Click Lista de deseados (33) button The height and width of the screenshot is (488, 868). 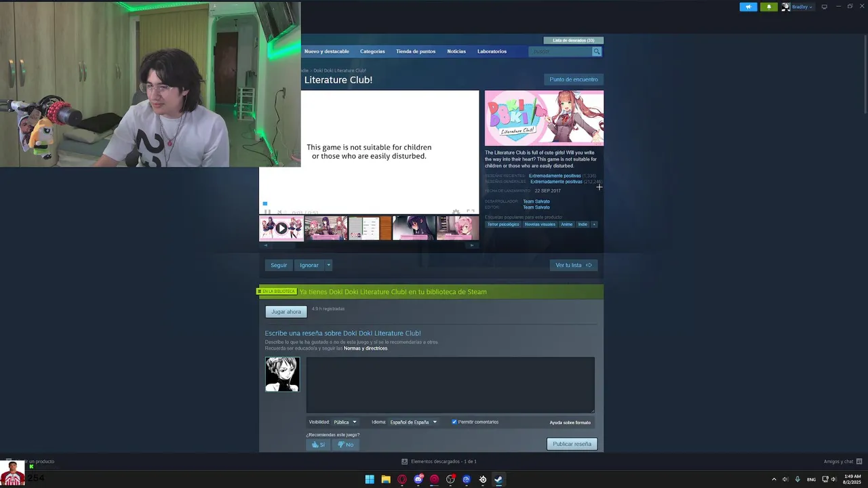573,40
